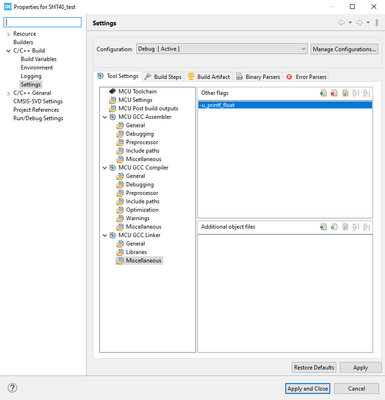Image resolution: width=385 pixels, height=400 pixels.
Task: Switch to Build Artifact tab
Action: [209, 77]
